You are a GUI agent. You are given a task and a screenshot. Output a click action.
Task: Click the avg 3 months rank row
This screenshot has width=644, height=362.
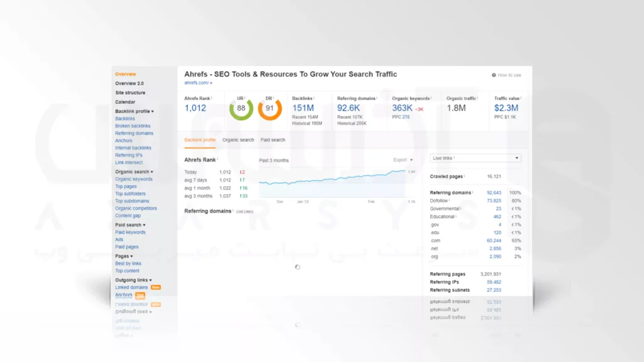pos(216,196)
